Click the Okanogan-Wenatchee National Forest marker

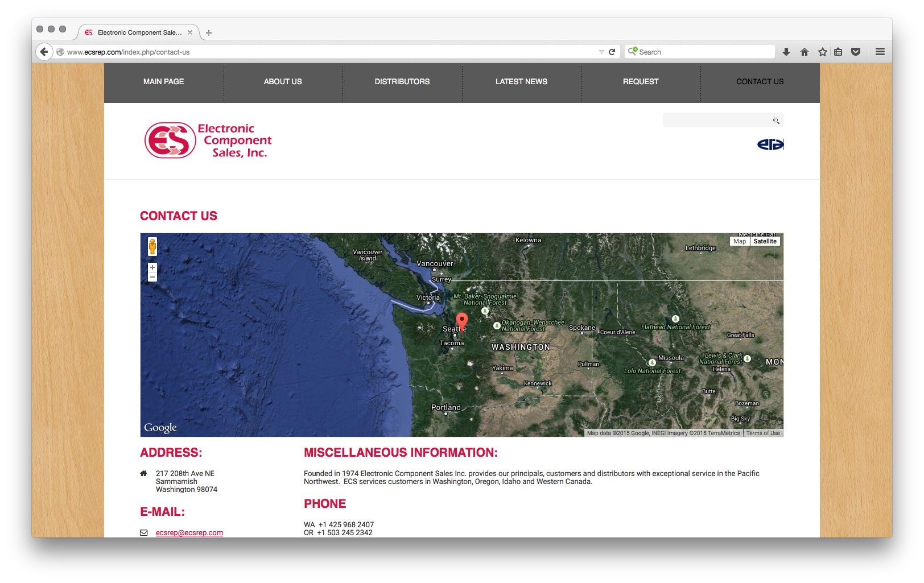[497, 326]
